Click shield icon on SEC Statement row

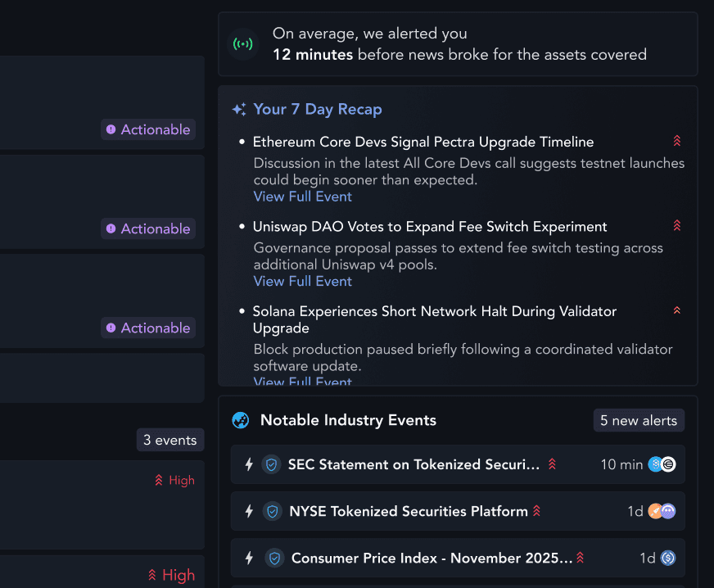271,464
